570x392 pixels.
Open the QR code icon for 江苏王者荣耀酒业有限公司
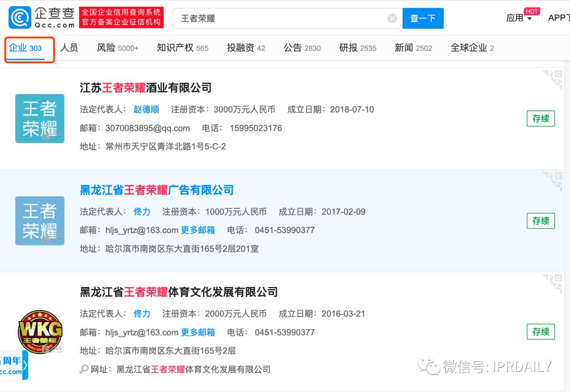(x=553, y=79)
